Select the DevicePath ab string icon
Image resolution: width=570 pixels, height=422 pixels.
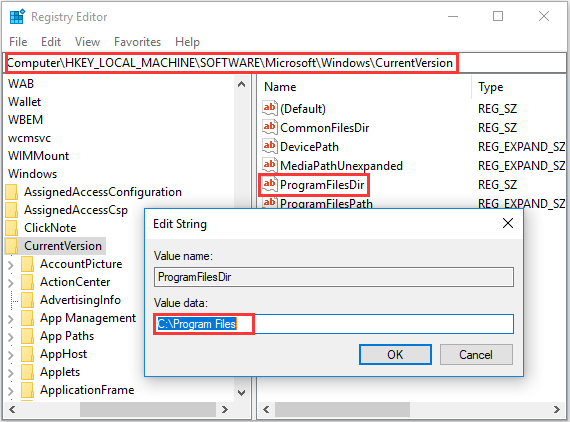click(x=270, y=146)
